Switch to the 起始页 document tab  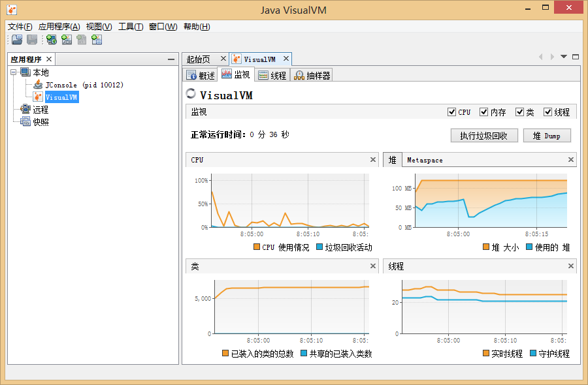pyautogui.click(x=199, y=59)
